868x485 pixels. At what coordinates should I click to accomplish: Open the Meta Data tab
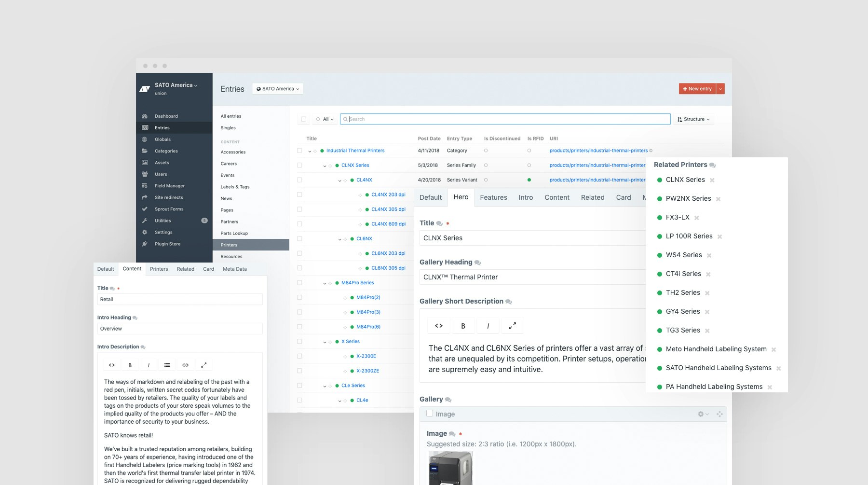pos(234,269)
